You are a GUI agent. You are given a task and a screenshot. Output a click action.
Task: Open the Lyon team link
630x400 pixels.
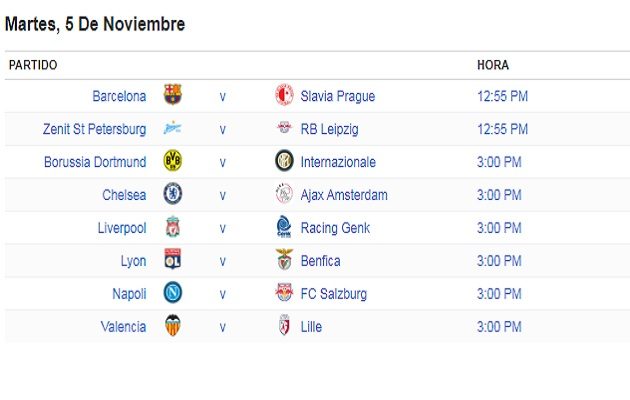[133, 261]
